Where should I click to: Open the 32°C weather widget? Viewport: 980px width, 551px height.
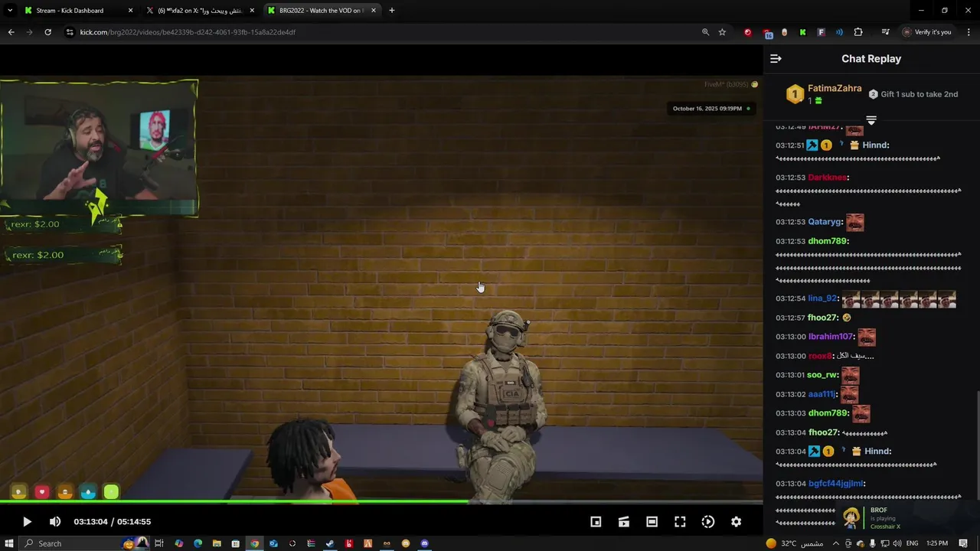pos(794,543)
